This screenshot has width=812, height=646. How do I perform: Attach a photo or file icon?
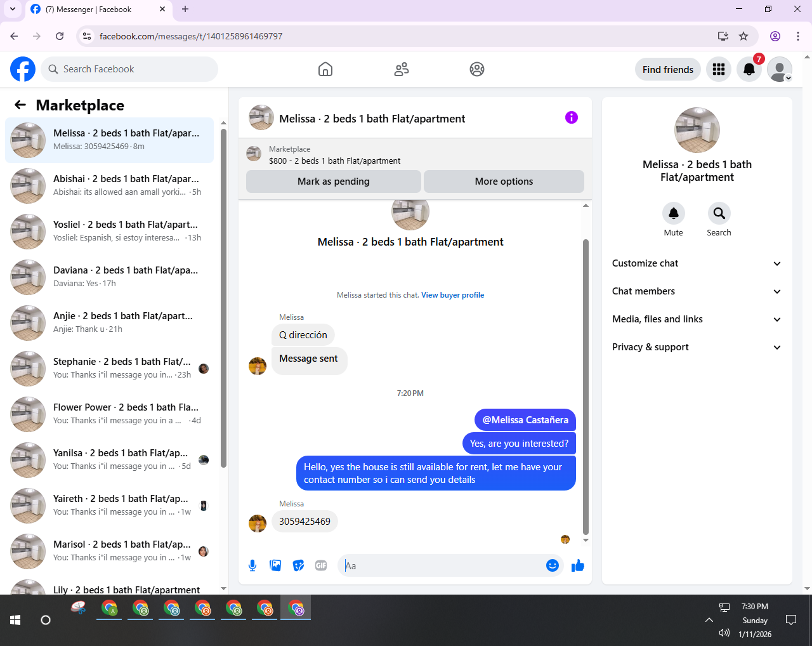[x=275, y=565]
